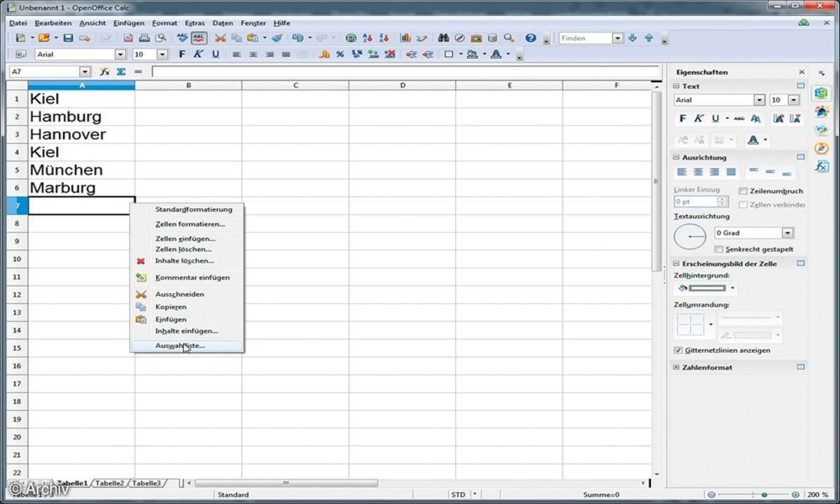This screenshot has width=840, height=504.
Task: Switch to Tabelle2 sheet tab
Action: tap(110, 483)
